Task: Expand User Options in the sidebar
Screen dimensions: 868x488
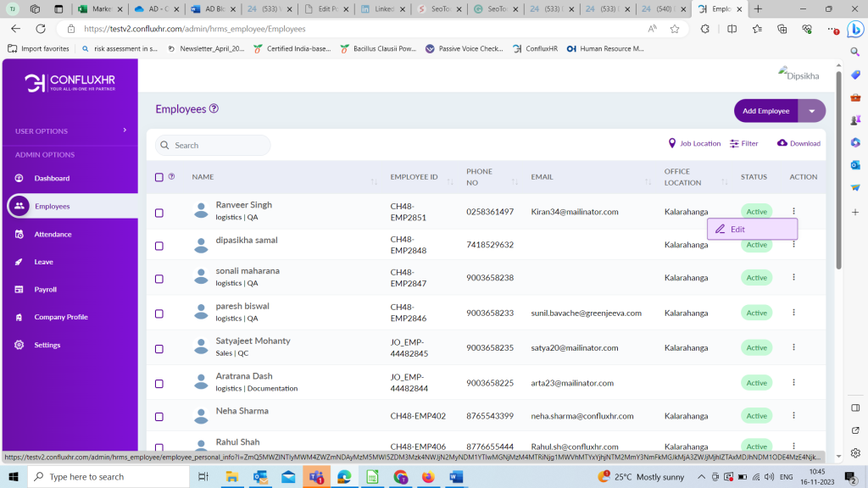Action: pyautogui.click(x=125, y=130)
